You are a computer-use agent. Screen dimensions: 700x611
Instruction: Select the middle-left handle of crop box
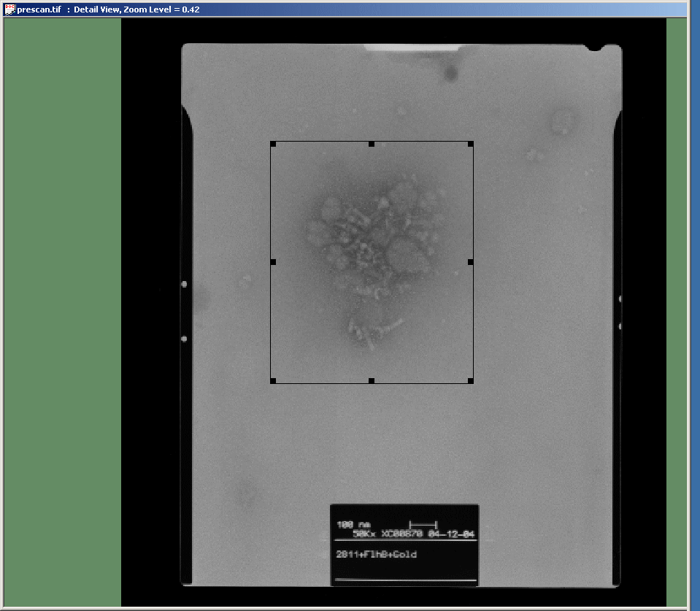(x=273, y=261)
